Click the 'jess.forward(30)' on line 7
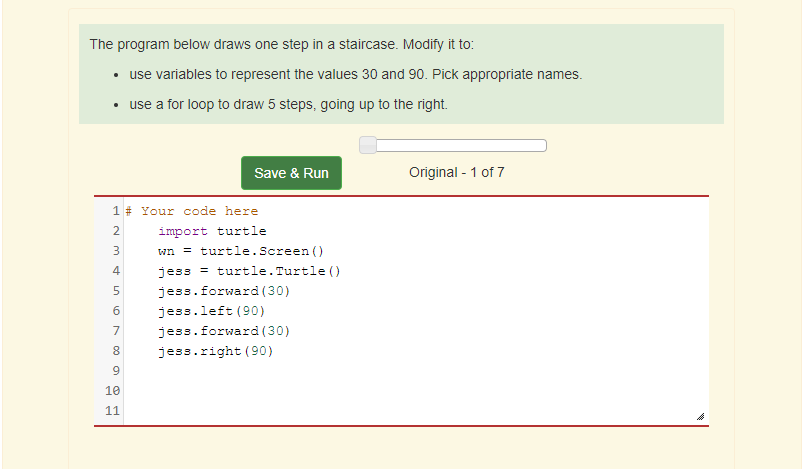This screenshot has height=469, width=805. pyautogui.click(x=224, y=331)
